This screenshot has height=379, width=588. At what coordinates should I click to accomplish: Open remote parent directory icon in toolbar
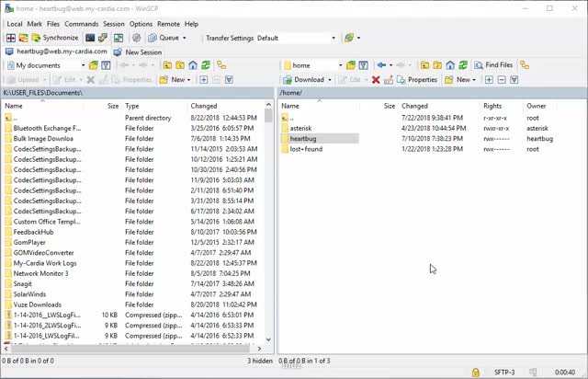point(424,65)
